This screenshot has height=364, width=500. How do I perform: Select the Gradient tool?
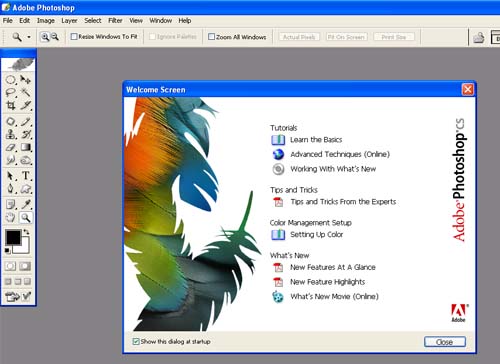click(26, 147)
